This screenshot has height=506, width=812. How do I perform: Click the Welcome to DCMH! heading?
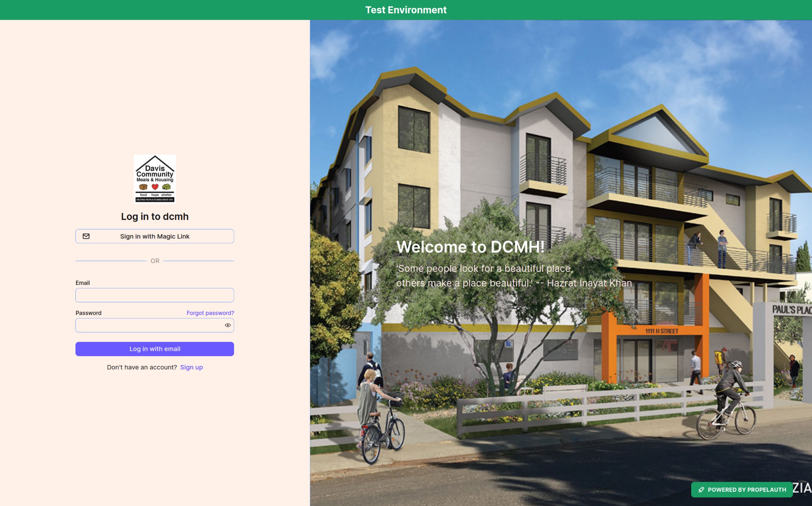coord(470,247)
